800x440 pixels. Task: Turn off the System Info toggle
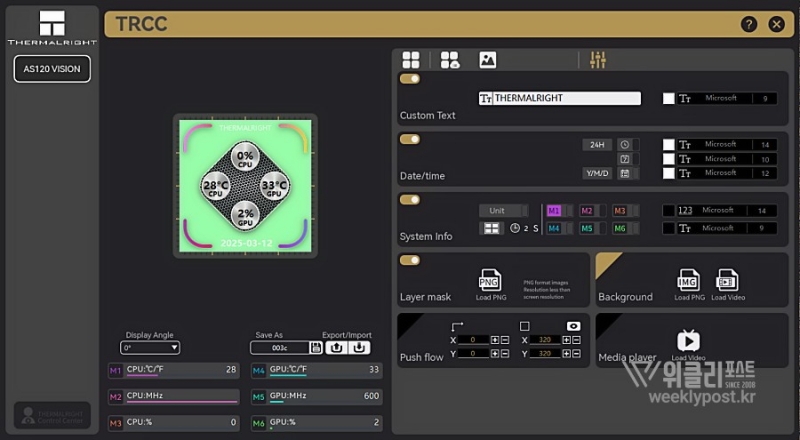409,200
